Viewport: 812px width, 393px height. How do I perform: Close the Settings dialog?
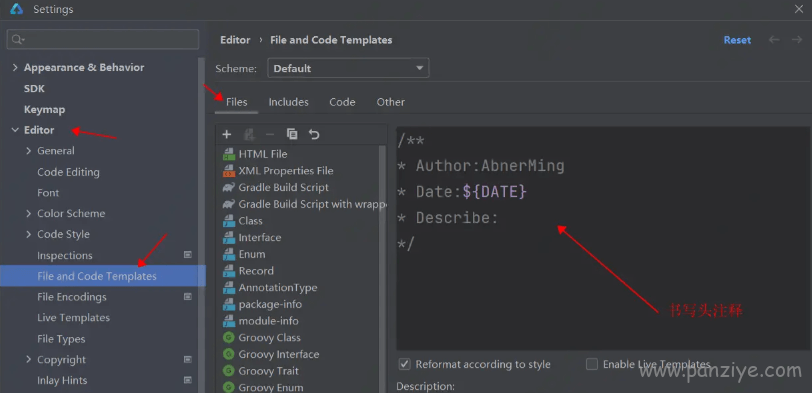tap(799, 9)
